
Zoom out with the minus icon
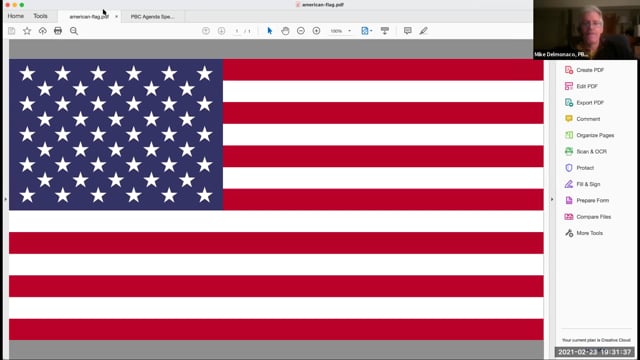click(301, 31)
